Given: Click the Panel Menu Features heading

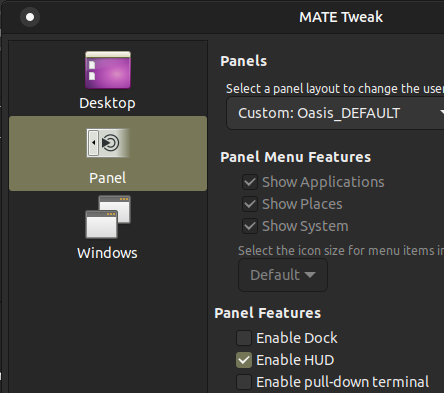Looking at the screenshot, I should pyautogui.click(x=296, y=157).
